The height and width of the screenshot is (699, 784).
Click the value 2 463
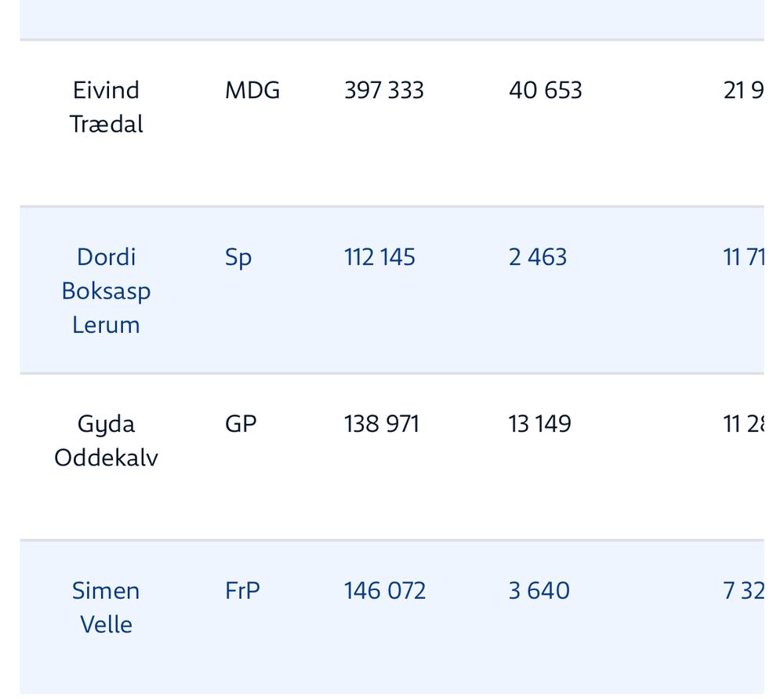[x=538, y=257]
